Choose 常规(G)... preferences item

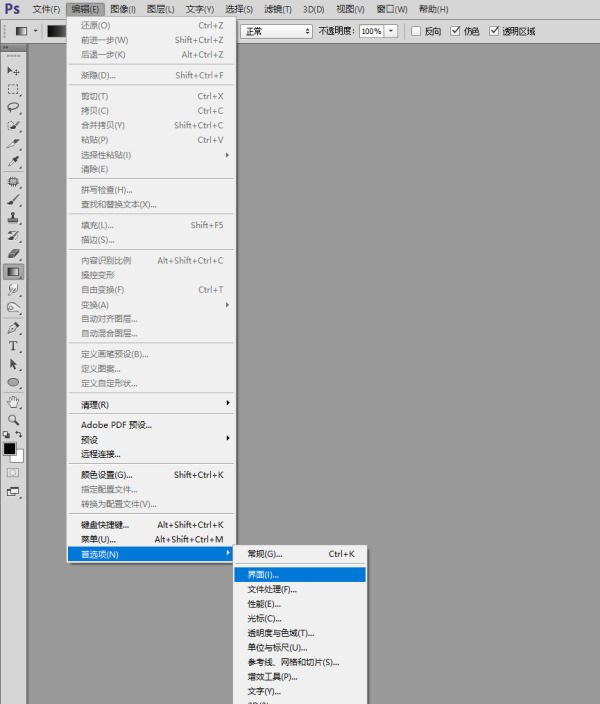[300, 554]
